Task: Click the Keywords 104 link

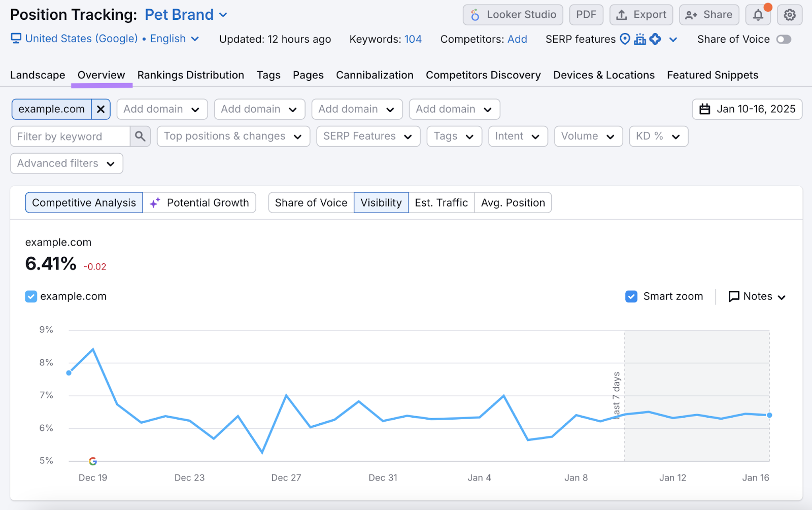Action: (x=413, y=39)
